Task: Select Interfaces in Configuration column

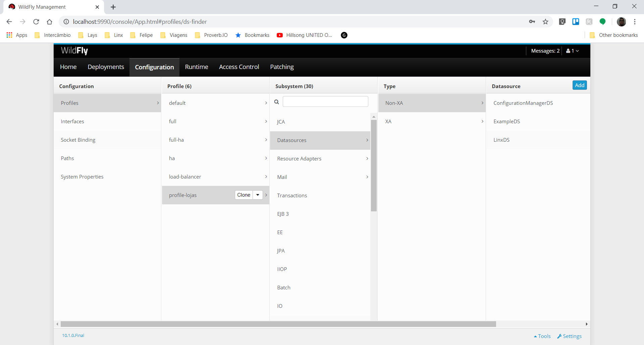Action: point(107,121)
